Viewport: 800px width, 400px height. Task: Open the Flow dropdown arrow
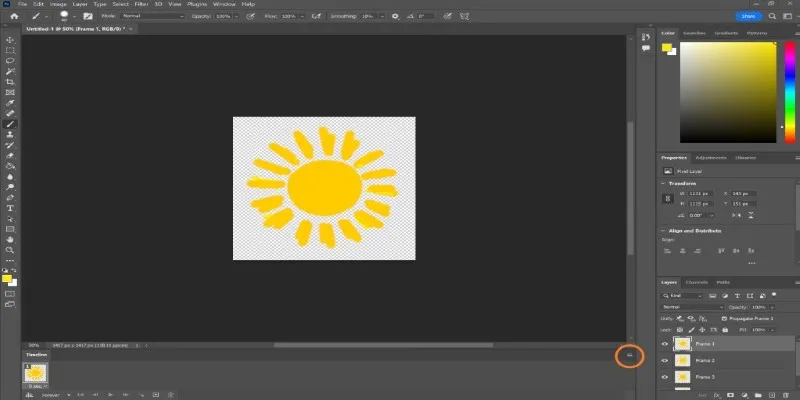pos(302,16)
